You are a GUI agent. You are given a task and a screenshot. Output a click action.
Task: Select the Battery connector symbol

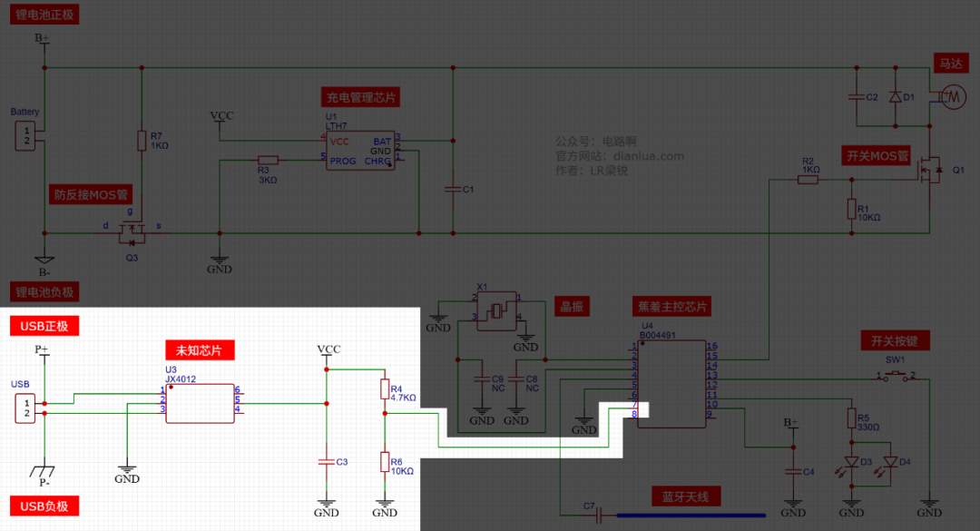25,136
